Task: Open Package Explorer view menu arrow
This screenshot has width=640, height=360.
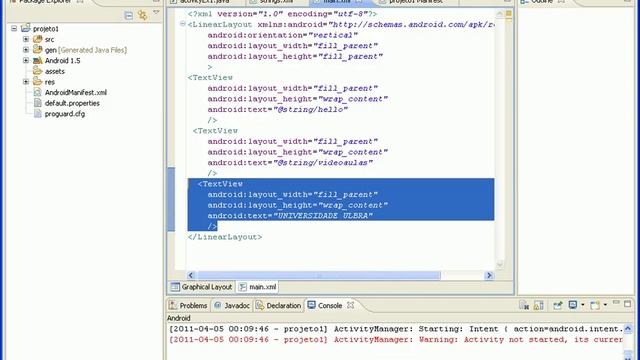Action: [x=156, y=13]
